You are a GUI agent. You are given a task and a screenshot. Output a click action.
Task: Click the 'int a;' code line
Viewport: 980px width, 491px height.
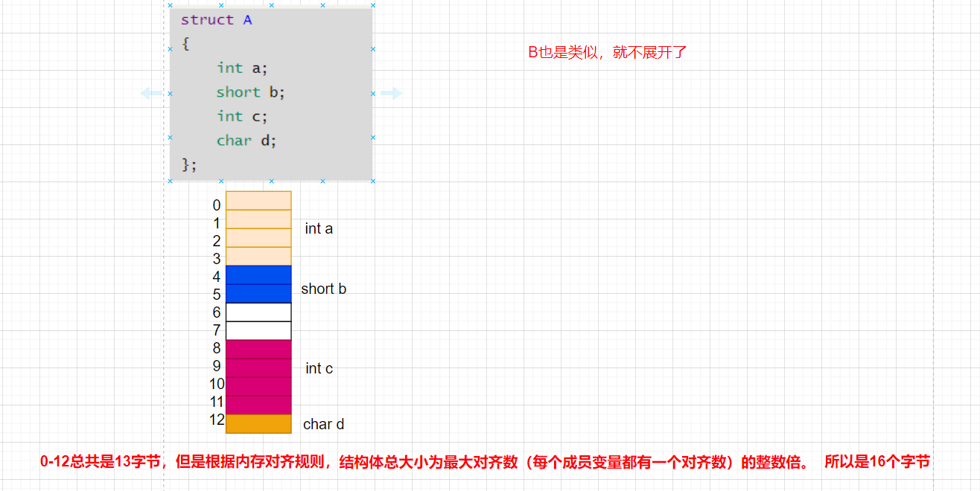click(242, 68)
